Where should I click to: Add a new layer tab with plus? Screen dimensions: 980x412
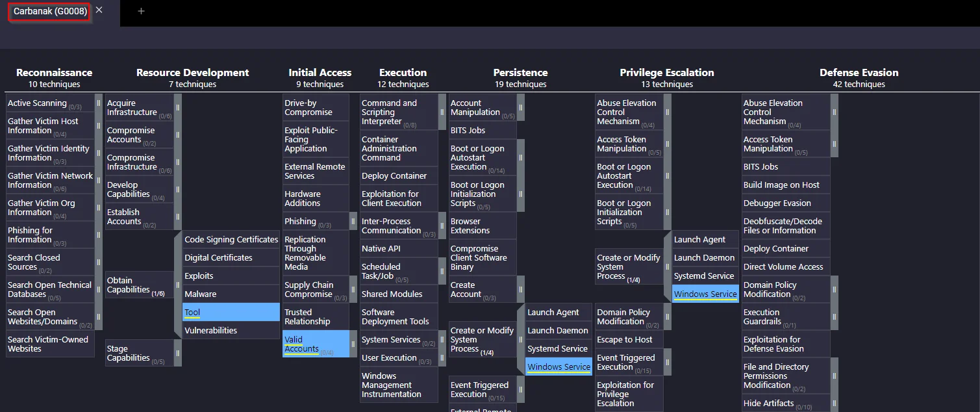click(x=141, y=11)
